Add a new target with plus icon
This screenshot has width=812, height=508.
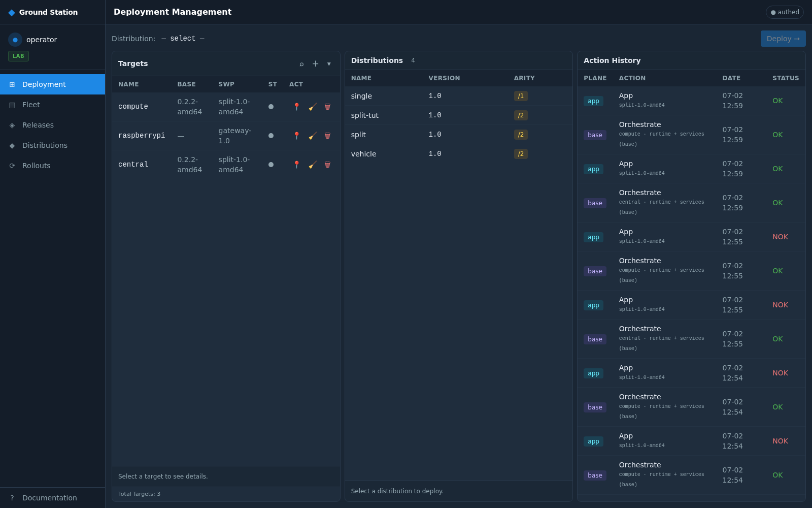click(x=315, y=63)
